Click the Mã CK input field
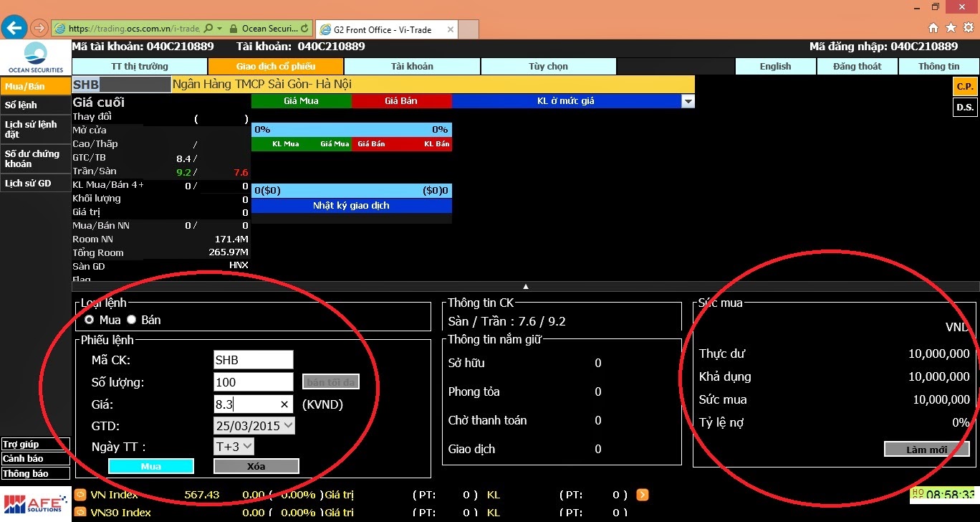 pyautogui.click(x=254, y=360)
